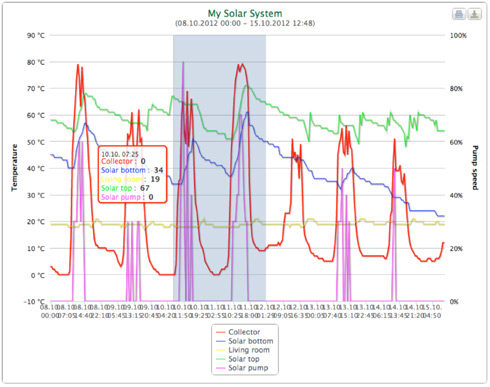Click the 20% pump speed label
The width and height of the screenshot is (490, 387).
coord(456,249)
